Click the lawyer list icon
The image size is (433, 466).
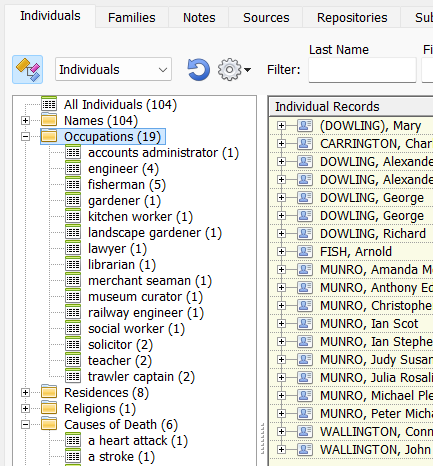73,248
